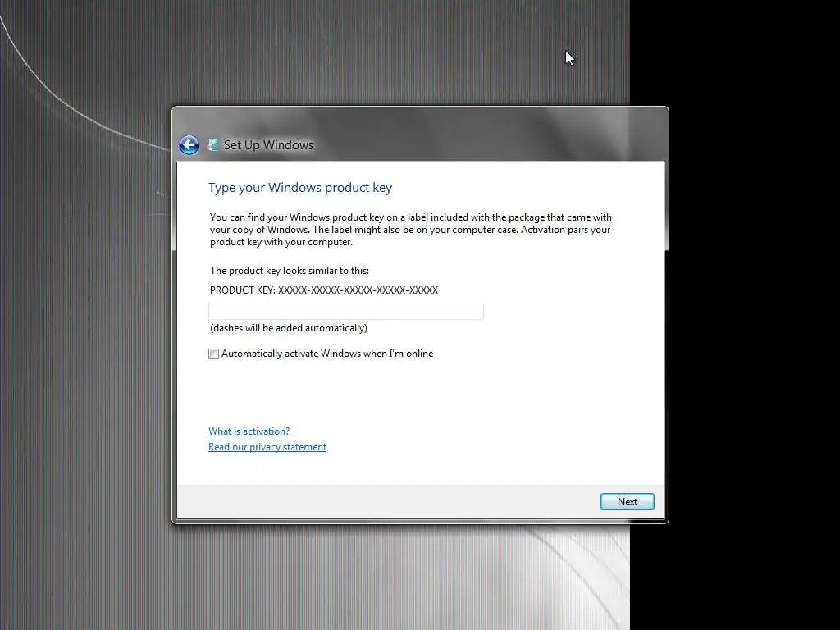This screenshot has height=630, width=840.
Task: Enable automatic Windows activation checkbox
Action: 214,354
